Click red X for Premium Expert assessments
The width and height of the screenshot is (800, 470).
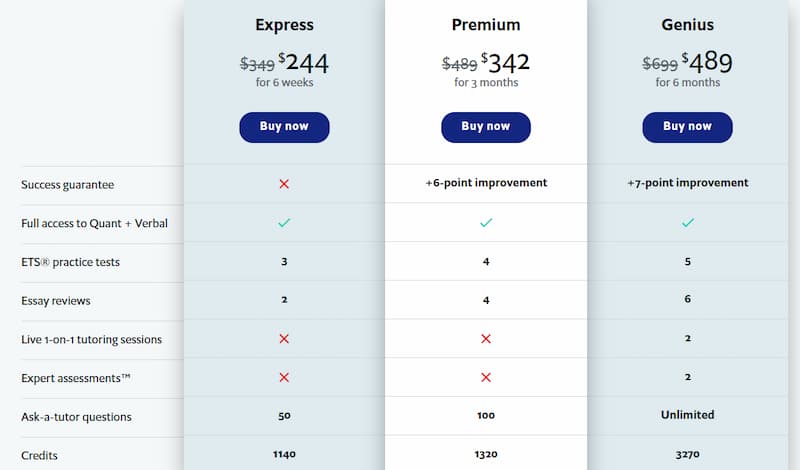tap(486, 378)
